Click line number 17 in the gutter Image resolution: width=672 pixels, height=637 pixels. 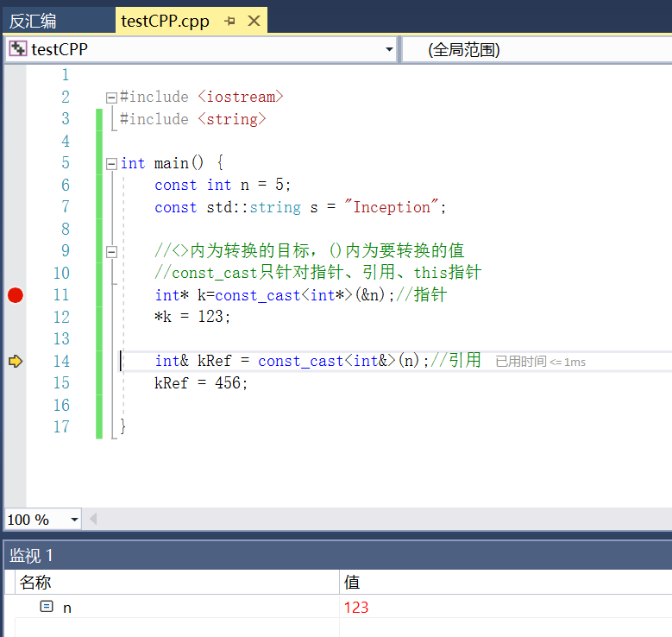click(x=61, y=426)
